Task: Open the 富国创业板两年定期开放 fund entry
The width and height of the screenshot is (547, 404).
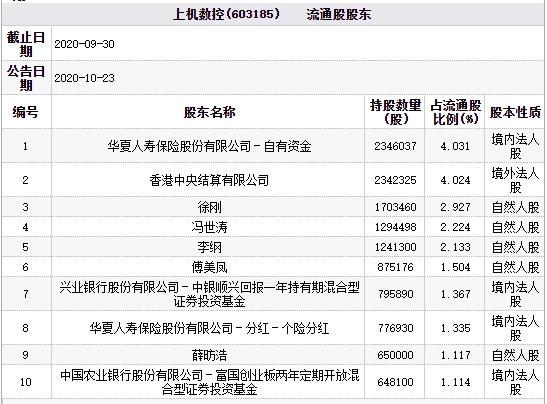Action: pos(209,382)
